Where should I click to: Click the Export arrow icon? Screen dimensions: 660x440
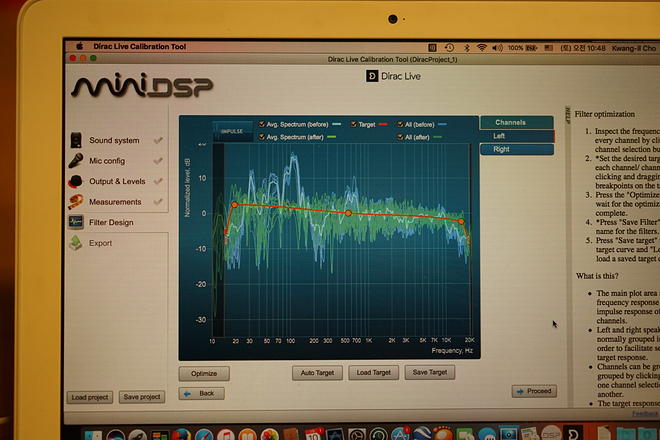[x=76, y=243]
